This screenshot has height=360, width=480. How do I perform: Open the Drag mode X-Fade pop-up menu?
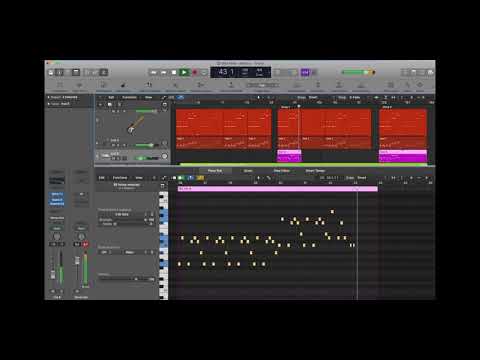point(355,97)
